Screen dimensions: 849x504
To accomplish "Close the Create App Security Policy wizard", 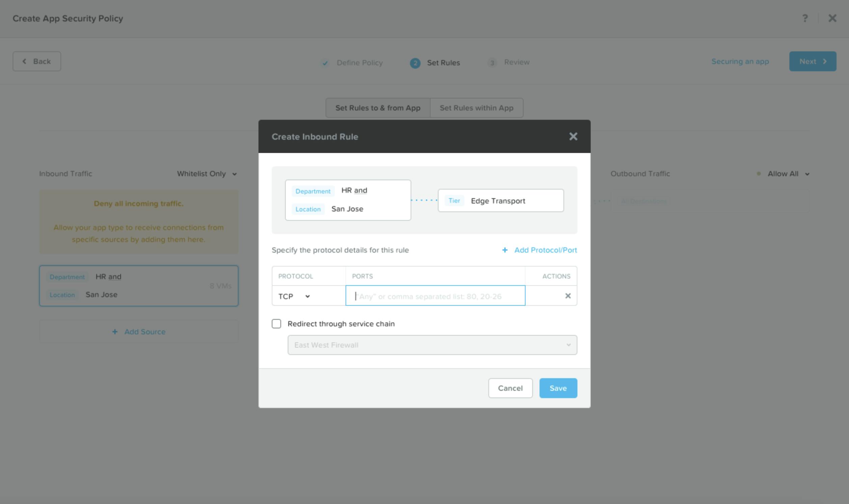I will [832, 18].
